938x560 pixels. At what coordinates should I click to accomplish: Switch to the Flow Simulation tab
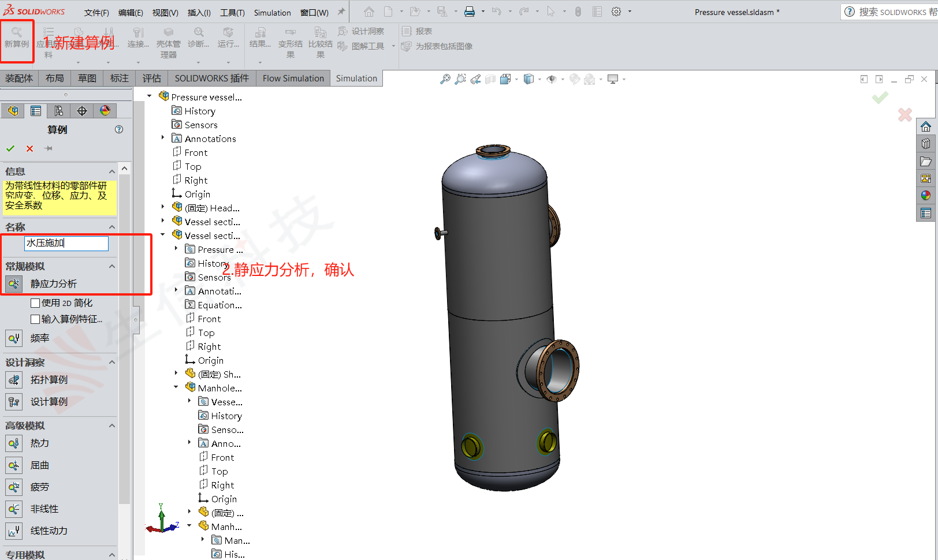[x=293, y=78]
